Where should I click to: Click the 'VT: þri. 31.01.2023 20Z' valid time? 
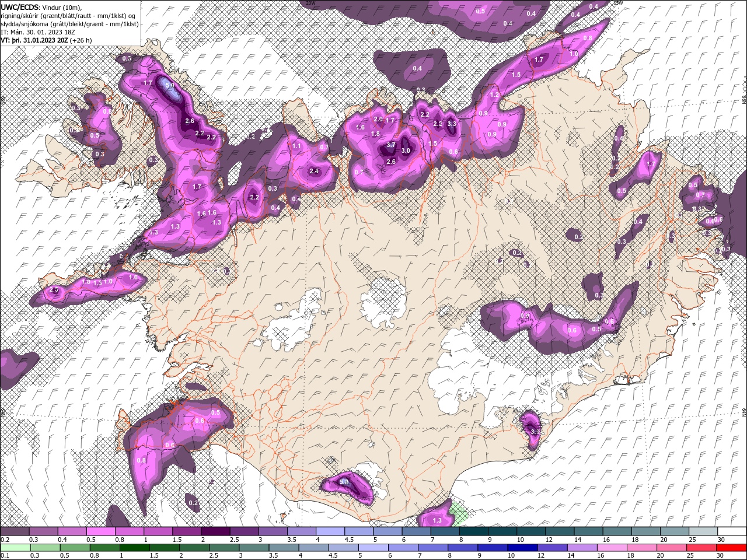click(34, 40)
